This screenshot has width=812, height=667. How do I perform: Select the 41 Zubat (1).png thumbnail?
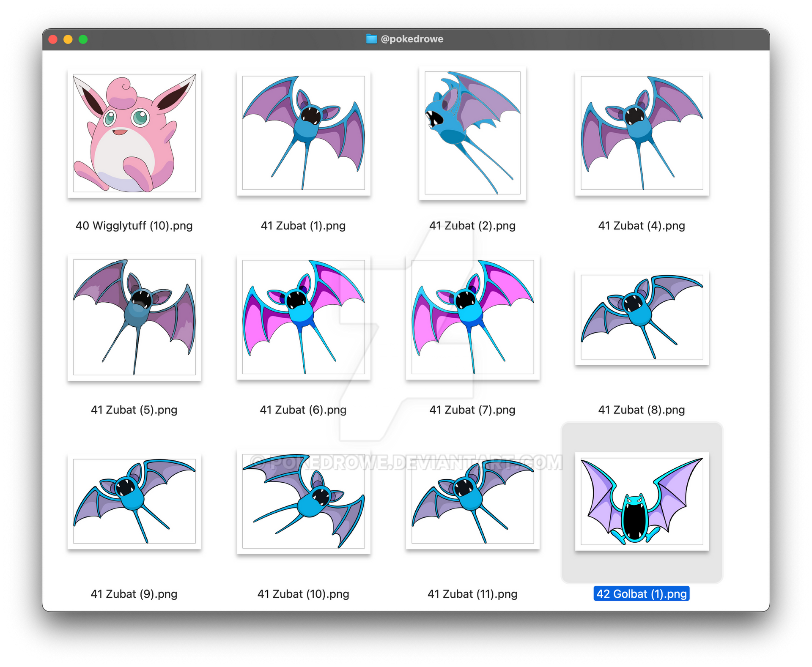coord(303,133)
